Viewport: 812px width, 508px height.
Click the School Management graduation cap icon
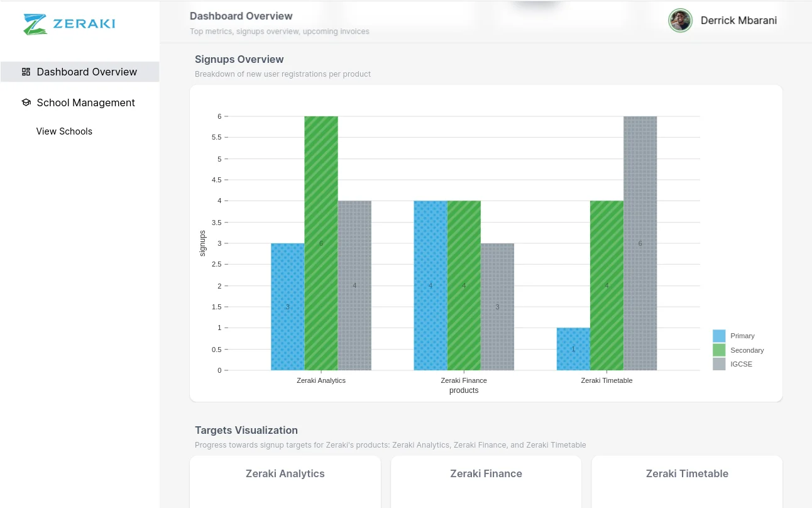pyautogui.click(x=26, y=102)
